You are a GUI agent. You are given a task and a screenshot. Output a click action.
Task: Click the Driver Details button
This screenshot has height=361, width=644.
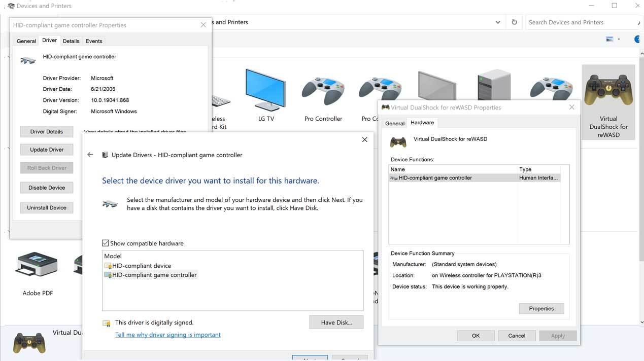(x=47, y=132)
